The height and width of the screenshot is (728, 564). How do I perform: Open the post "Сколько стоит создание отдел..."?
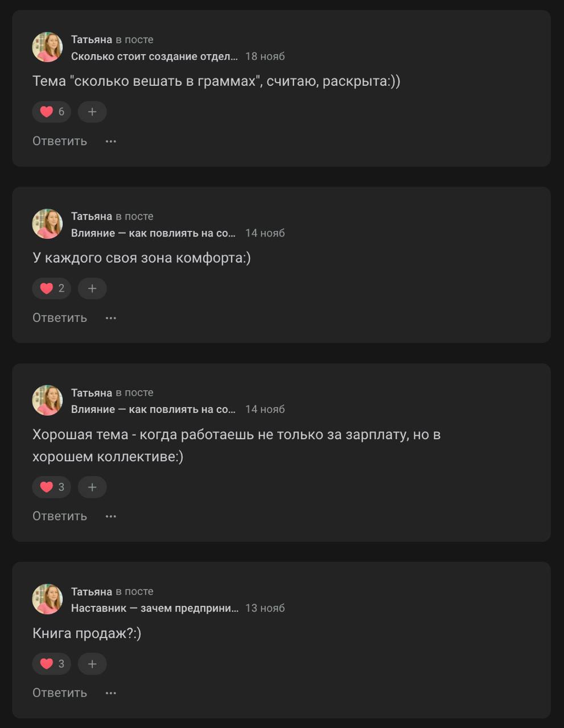point(154,56)
